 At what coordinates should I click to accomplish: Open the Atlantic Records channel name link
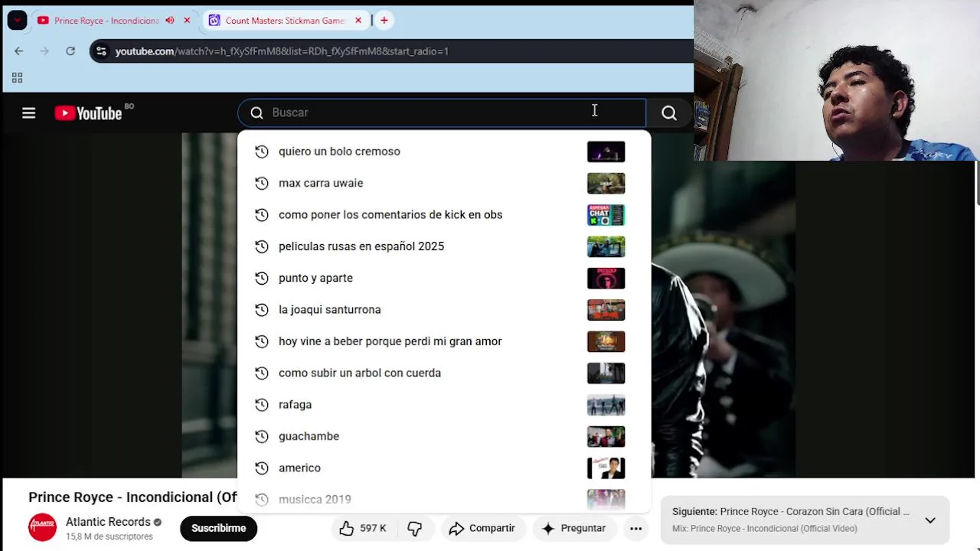108,522
